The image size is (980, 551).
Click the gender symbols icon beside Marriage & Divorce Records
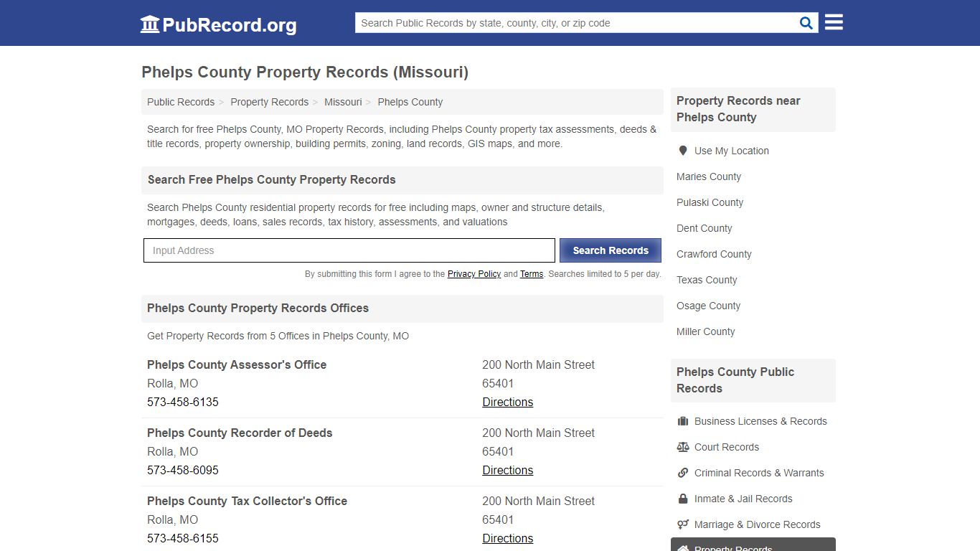[x=683, y=524]
